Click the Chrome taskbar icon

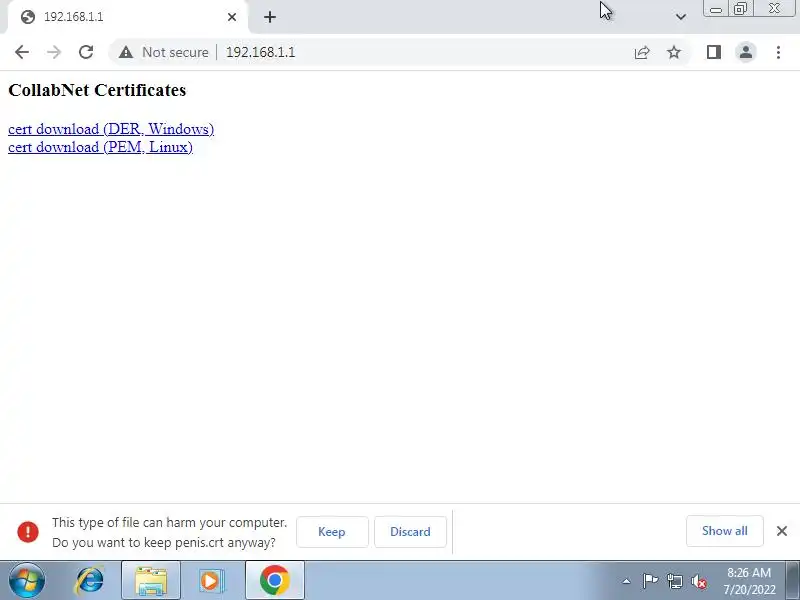(275, 581)
